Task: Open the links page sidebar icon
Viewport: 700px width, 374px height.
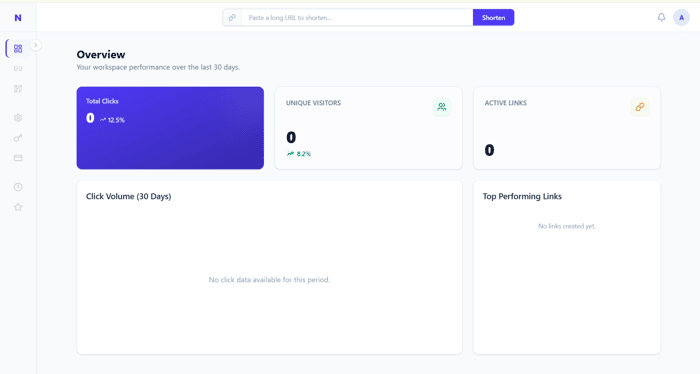Action: [18, 69]
